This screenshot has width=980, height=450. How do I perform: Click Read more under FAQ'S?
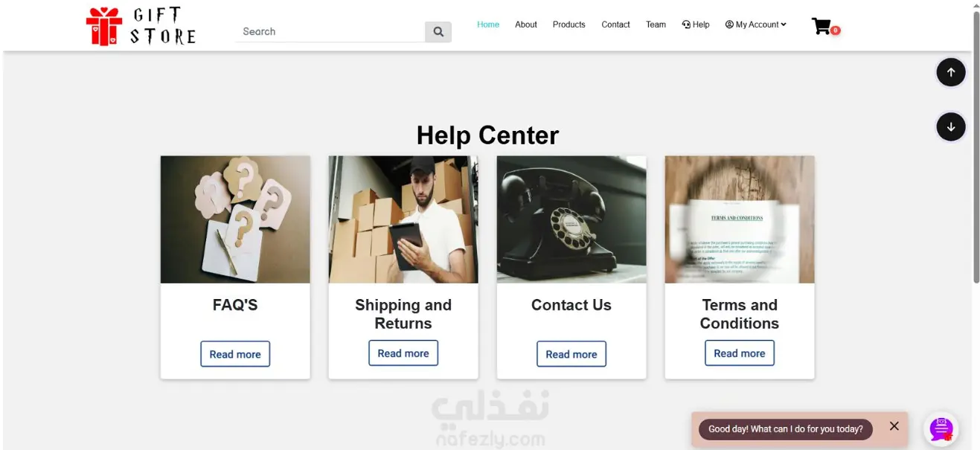coord(235,354)
